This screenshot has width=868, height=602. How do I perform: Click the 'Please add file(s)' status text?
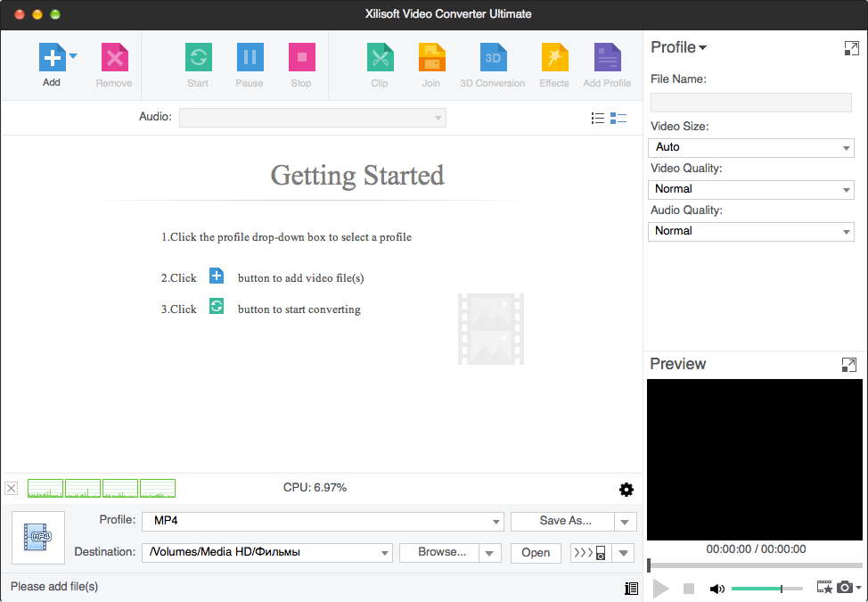(x=54, y=587)
